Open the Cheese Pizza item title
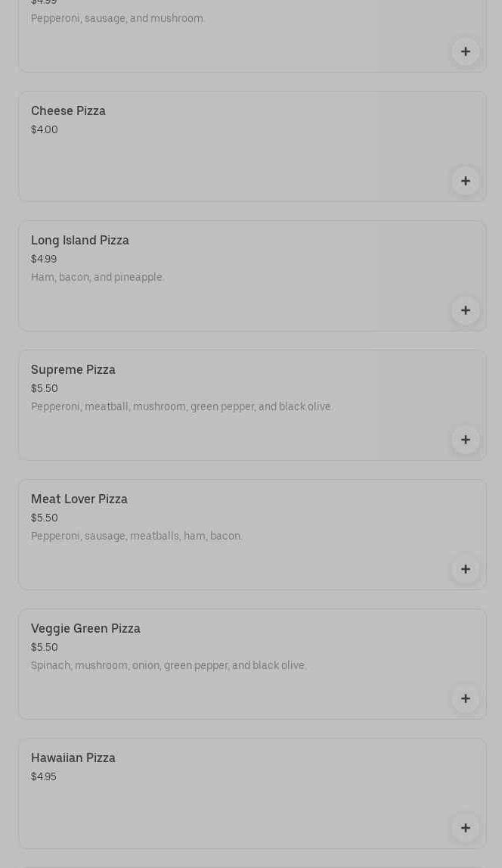The width and height of the screenshot is (502, 868). (x=68, y=111)
